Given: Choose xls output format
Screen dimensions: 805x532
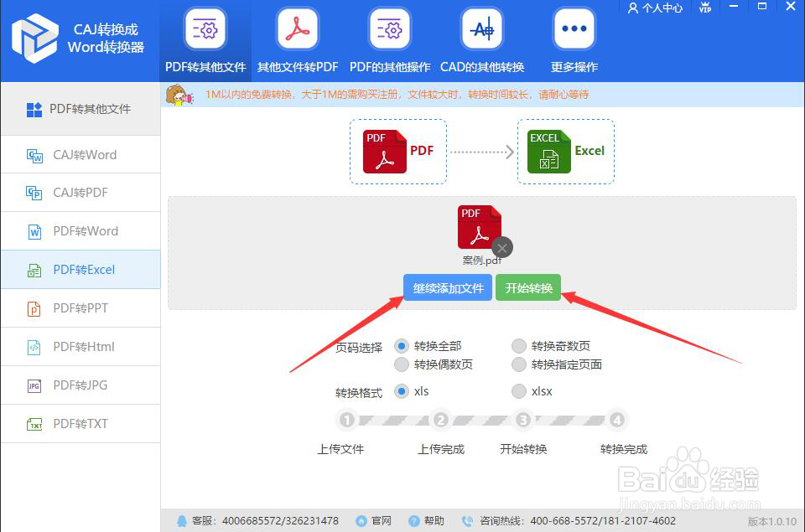Looking at the screenshot, I should (402, 391).
